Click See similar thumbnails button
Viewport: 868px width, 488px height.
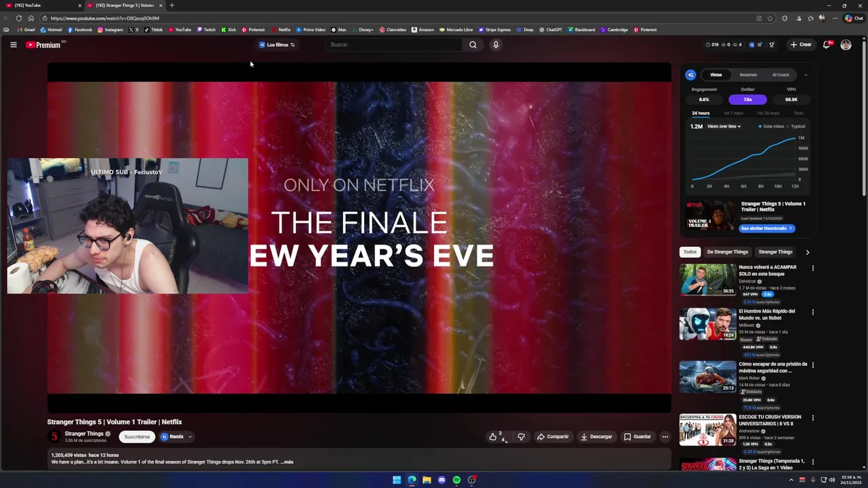767,228
